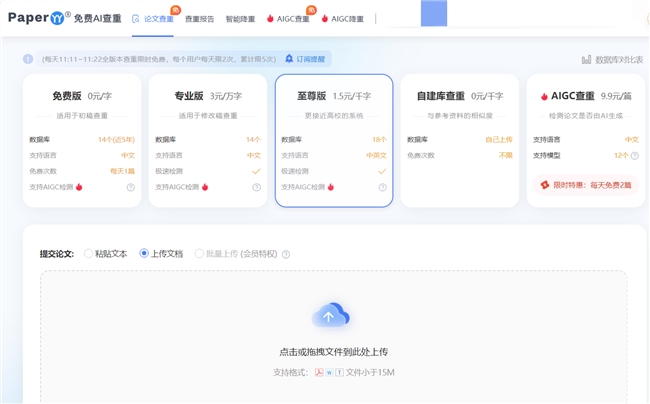Click help icon beside 支持模型 12个
The image size is (650, 404).
(x=634, y=155)
